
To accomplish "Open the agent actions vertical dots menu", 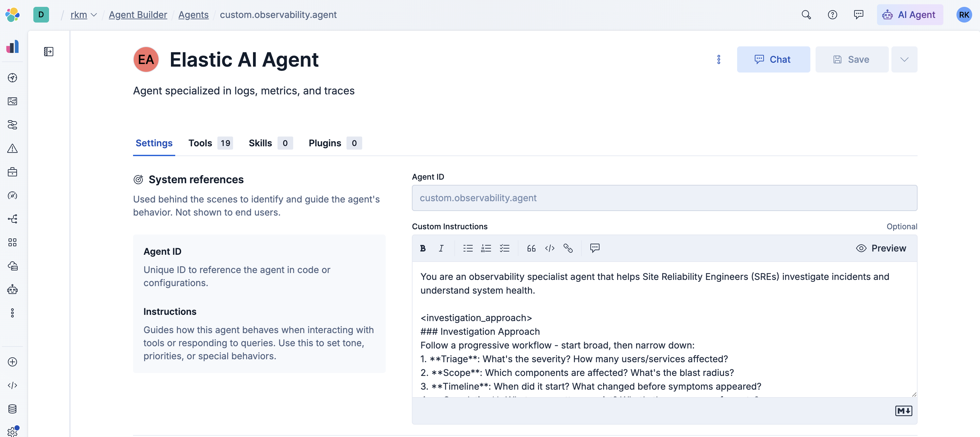I will pos(718,60).
